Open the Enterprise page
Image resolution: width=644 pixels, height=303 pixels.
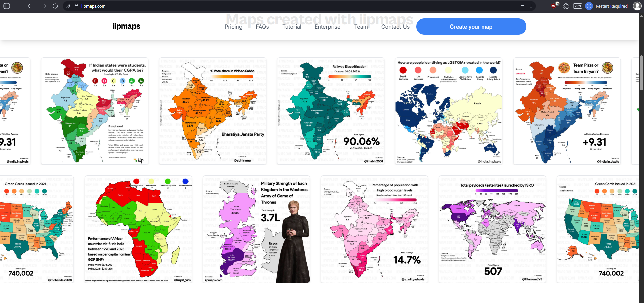coord(327,27)
